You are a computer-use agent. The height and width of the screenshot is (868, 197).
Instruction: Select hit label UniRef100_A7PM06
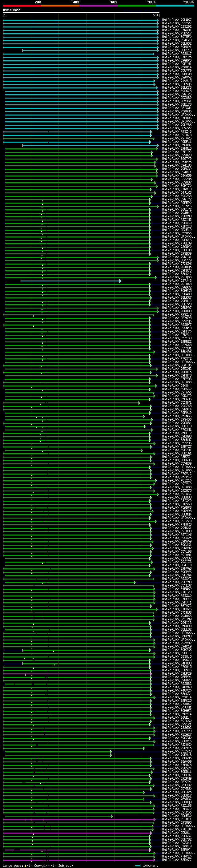176,118
